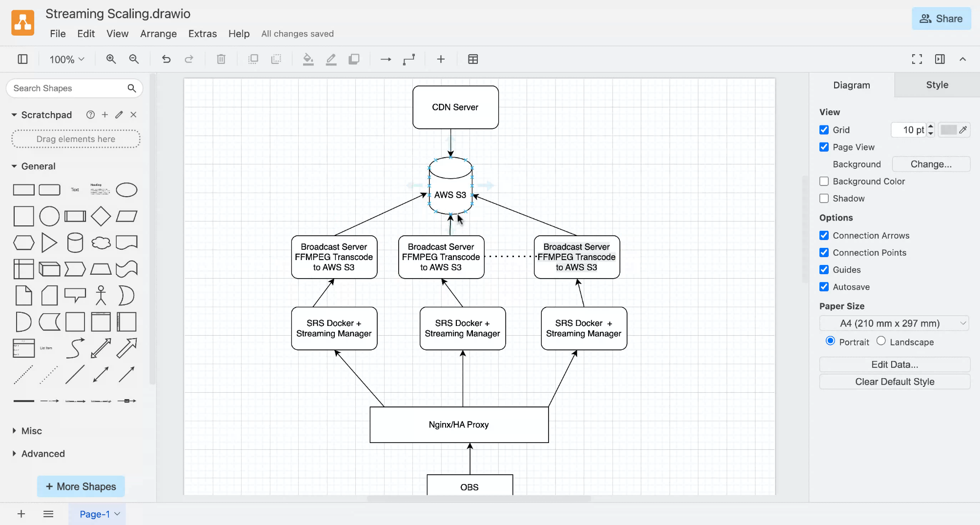The width and height of the screenshot is (980, 525).
Task: Undo the last action
Action: [166, 59]
